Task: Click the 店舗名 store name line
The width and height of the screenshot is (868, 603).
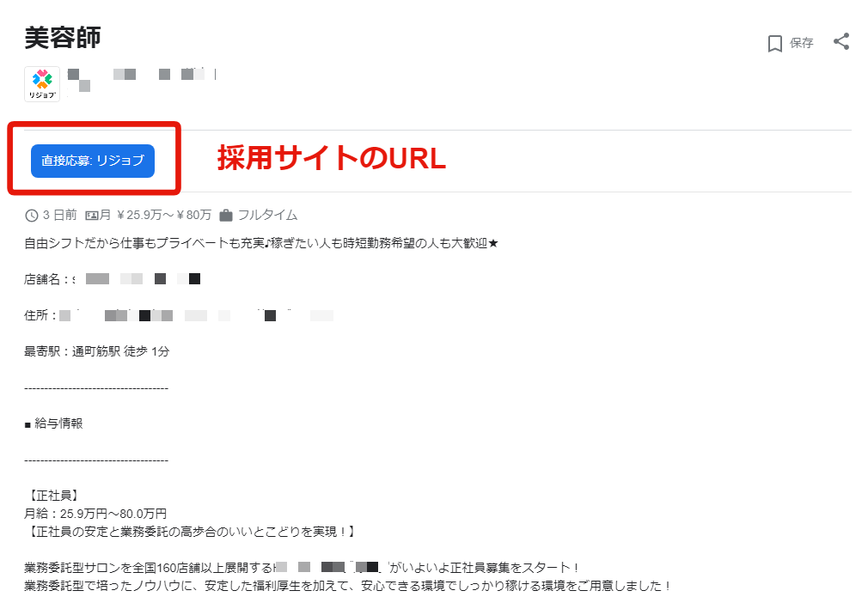Action: [113, 279]
